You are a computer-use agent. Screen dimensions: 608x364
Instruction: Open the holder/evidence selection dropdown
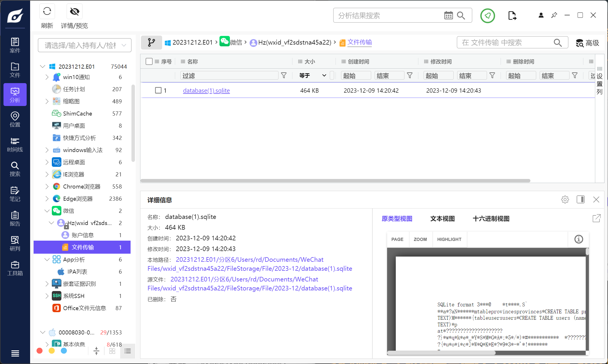coord(85,45)
